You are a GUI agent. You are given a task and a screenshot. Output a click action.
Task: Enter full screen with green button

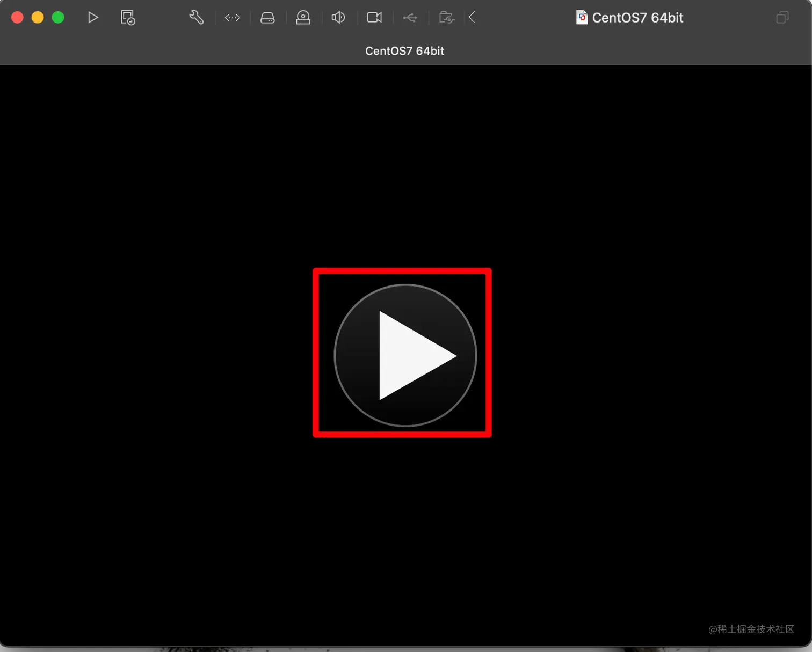[58, 18]
